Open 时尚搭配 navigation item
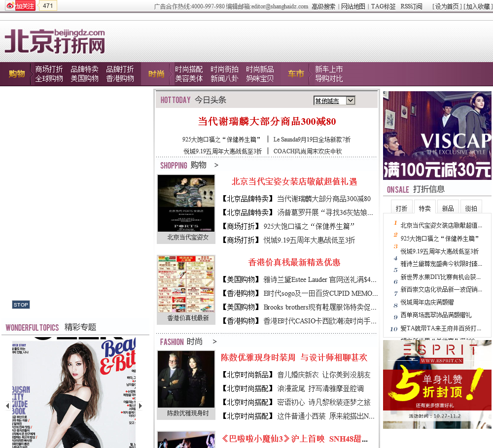 click(189, 69)
